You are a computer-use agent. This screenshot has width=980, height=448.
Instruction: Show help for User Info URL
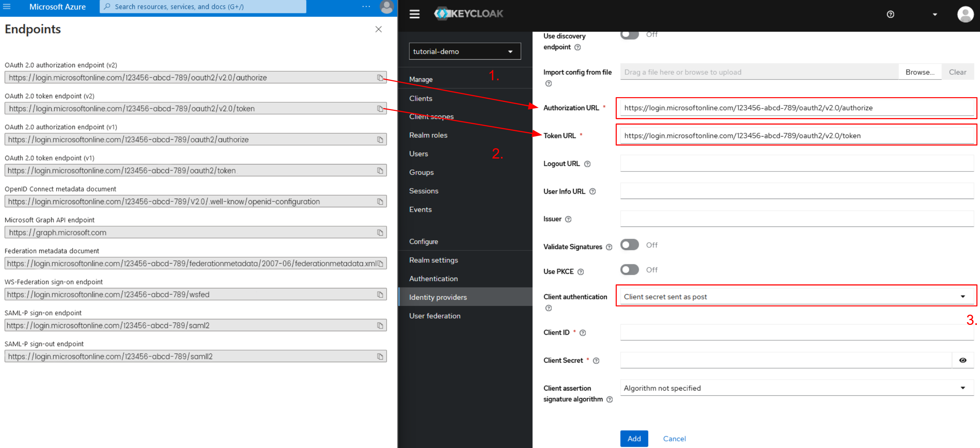tap(592, 192)
